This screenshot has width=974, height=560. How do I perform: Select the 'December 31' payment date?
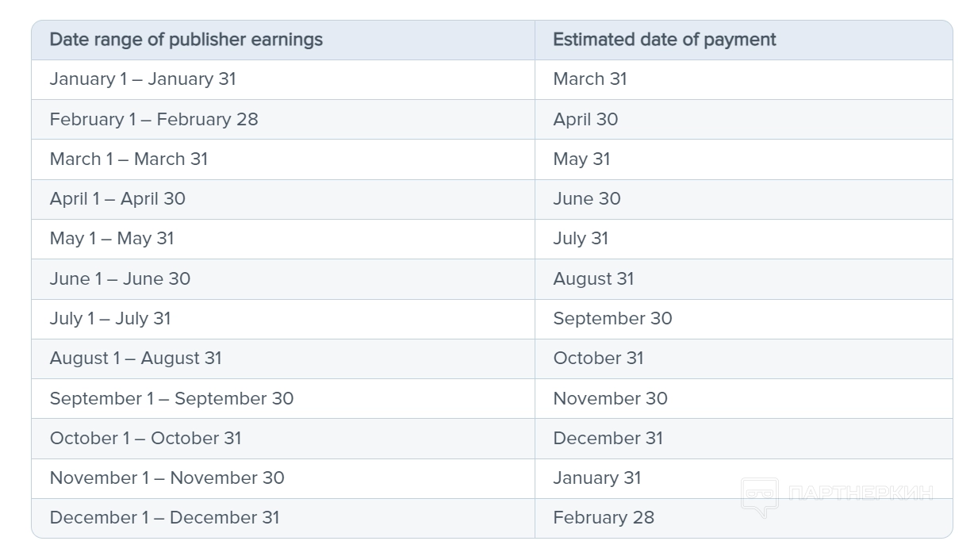tap(608, 438)
